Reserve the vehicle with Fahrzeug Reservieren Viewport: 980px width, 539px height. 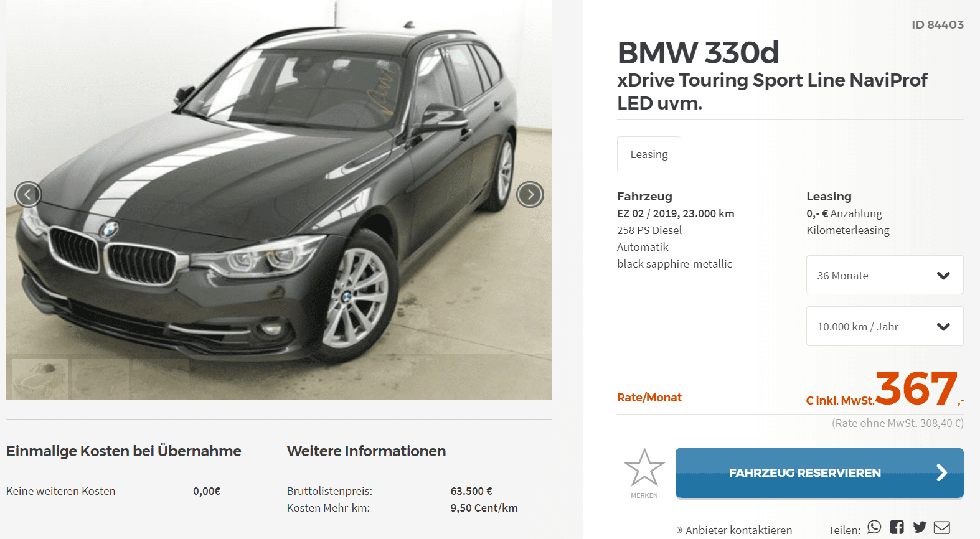(819, 473)
